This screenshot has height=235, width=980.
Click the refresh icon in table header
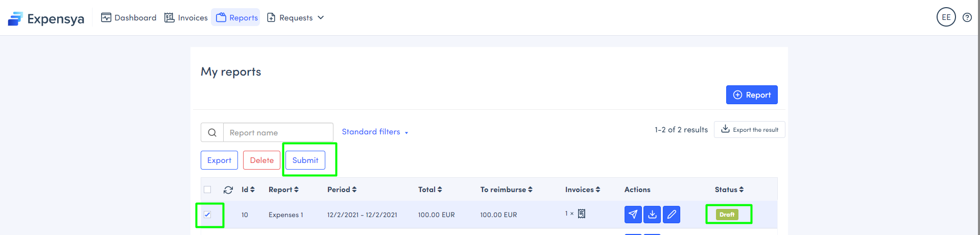pyautogui.click(x=228, y=190)
